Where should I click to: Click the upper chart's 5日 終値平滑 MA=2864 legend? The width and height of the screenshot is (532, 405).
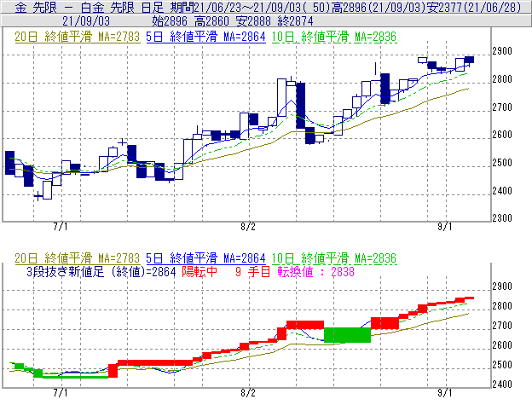tap(205, 37)
